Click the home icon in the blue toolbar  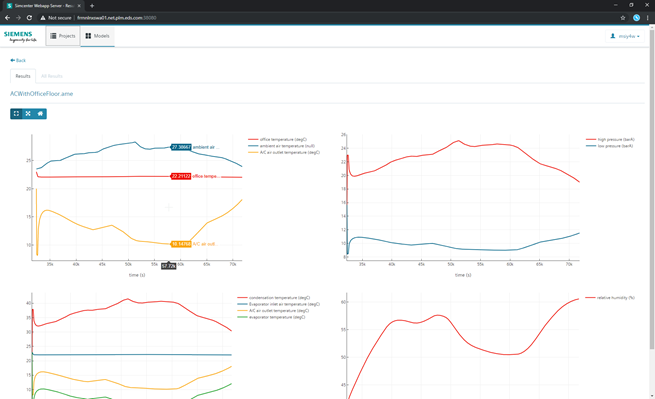click(40, 114)
